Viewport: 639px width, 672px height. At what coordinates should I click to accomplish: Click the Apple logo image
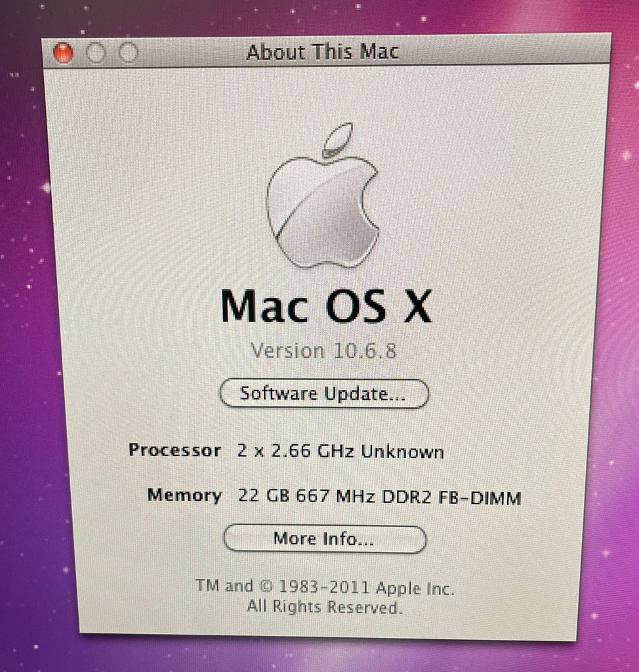pyautogui.click(x=323, y=196)
